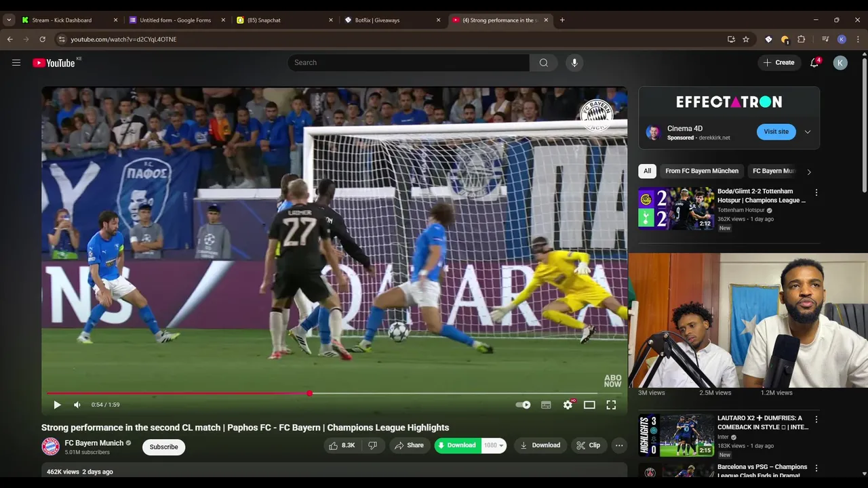The height and width of the screenshot is (488, 868).
Task: Switch to Snapchat browser tab
Action: pyautogui.click(x=285, y=20)
